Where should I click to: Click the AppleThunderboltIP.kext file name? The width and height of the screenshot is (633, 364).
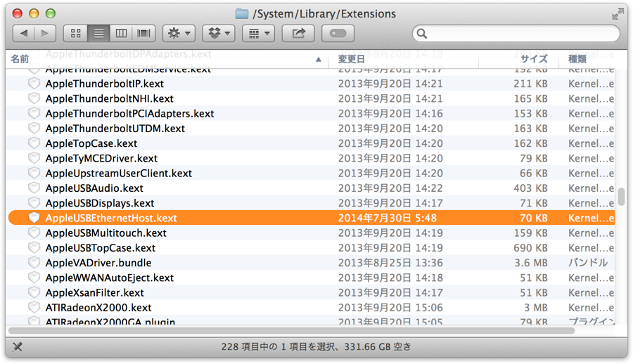pyautogui.click(x=105, y=84)
